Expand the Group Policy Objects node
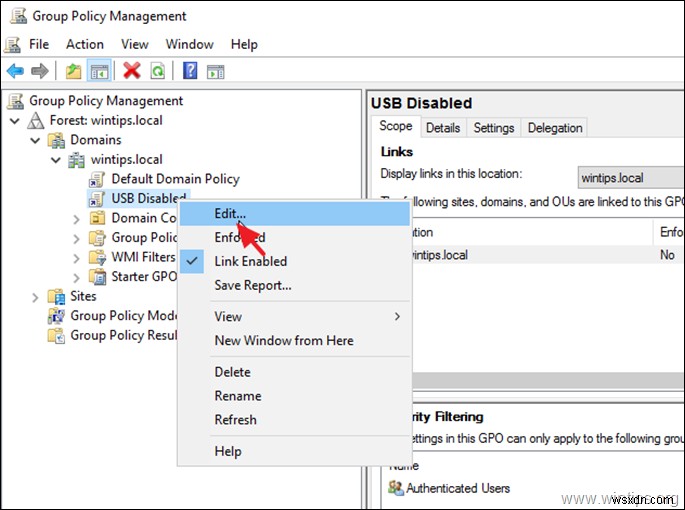The image size is (685, 510). tap(76, 238)
